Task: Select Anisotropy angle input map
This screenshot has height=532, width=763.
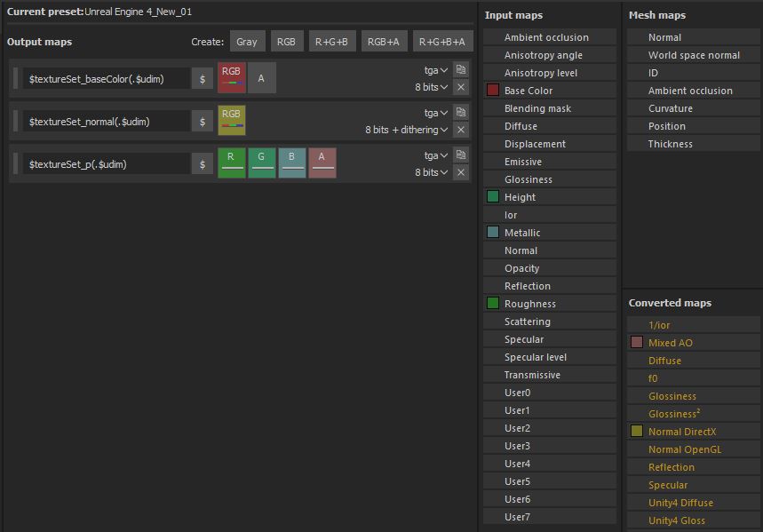Action: [x=550, y=55]
